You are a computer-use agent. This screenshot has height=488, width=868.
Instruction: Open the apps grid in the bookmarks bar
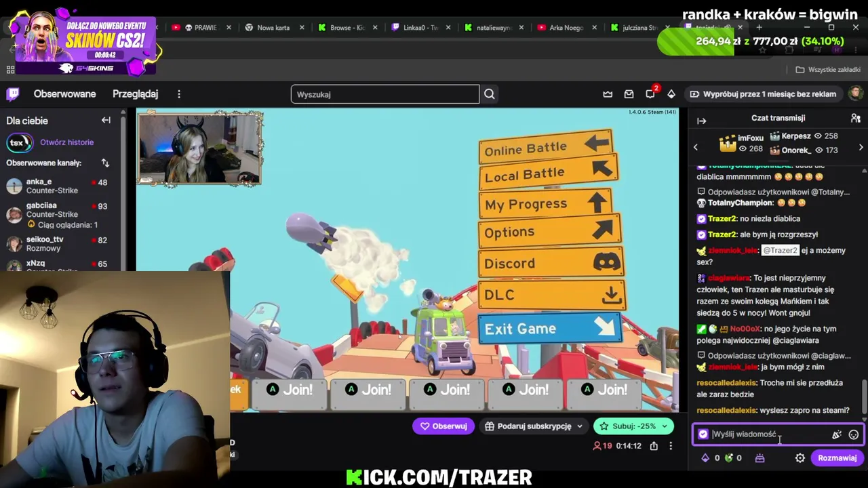pyautogui.click(x=10, y=70)
